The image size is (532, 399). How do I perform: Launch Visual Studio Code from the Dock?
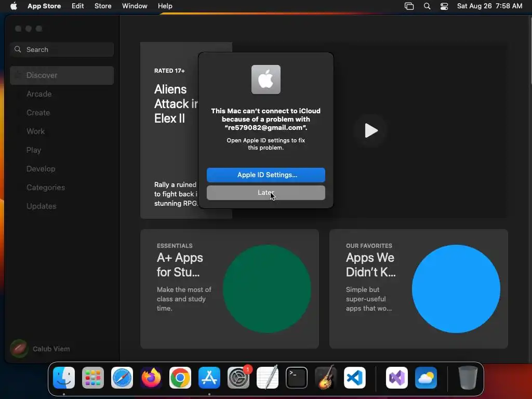[354, 378]
